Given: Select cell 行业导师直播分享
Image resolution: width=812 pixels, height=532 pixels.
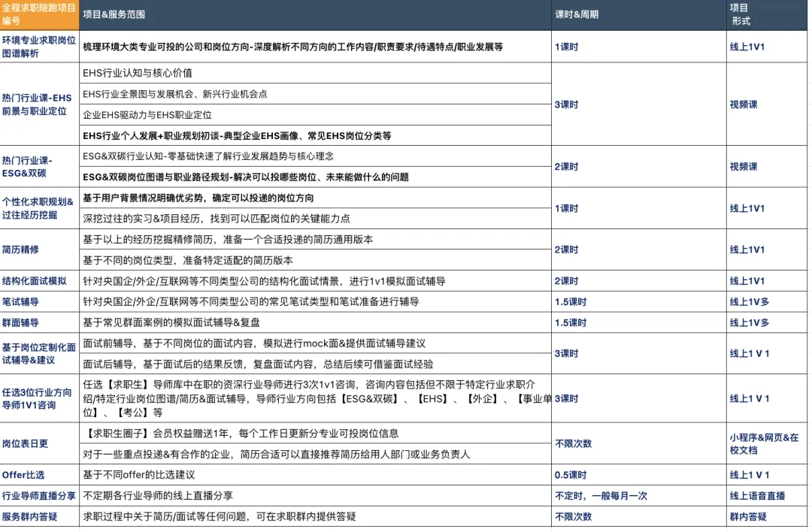Looking at the screenshot, I should click(39, 495).
